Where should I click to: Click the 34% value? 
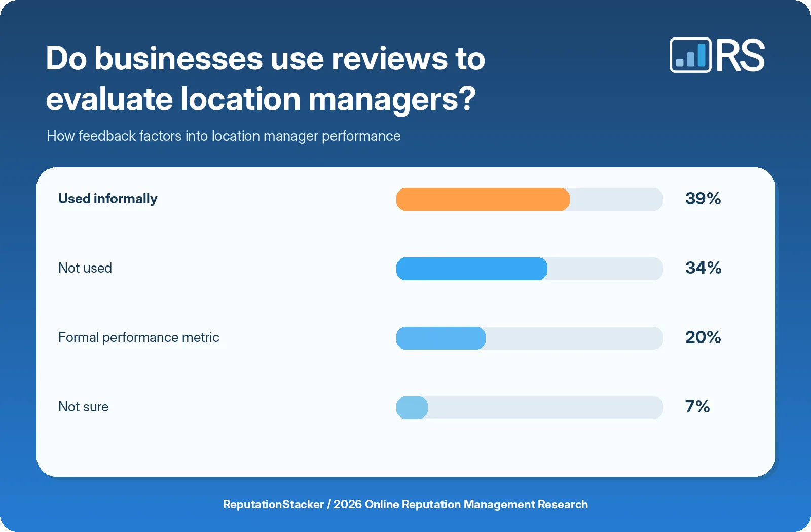pyautogui.click(x=703, y=268)
